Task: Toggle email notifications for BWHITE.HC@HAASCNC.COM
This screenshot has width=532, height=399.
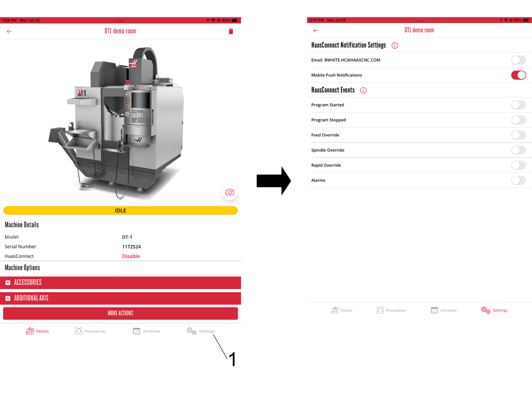Action: (x=518, y=60)
